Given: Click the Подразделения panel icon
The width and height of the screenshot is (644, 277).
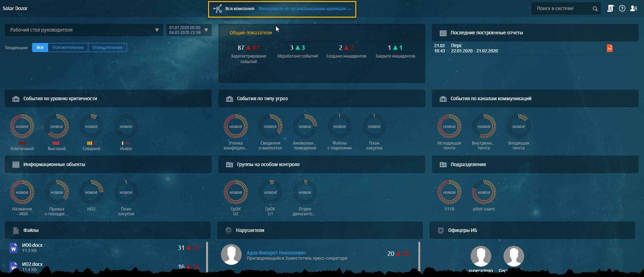Looking at the screenshot, I should click(443, 165).
